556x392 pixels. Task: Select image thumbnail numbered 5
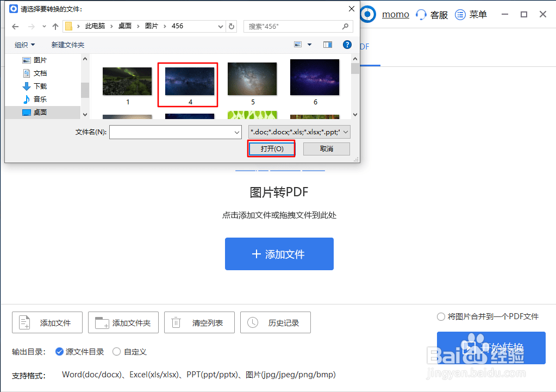tap(252, 77)
